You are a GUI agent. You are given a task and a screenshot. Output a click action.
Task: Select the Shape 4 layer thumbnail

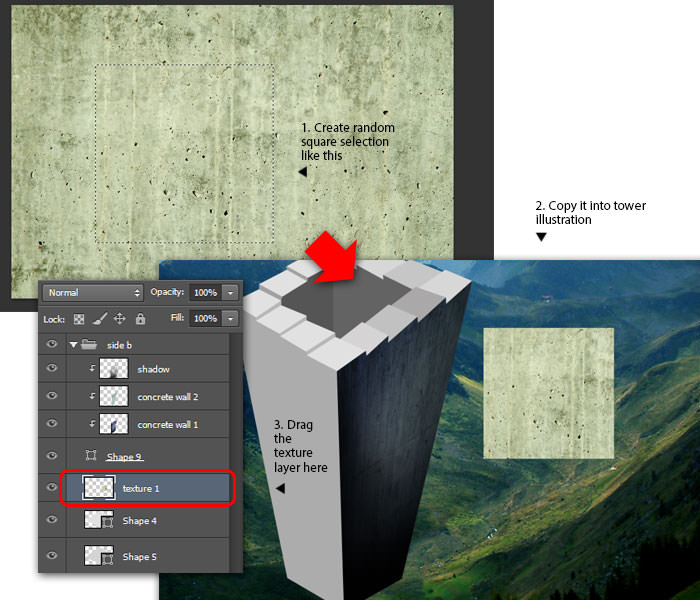pyautogui.click(x=99, y=520)
